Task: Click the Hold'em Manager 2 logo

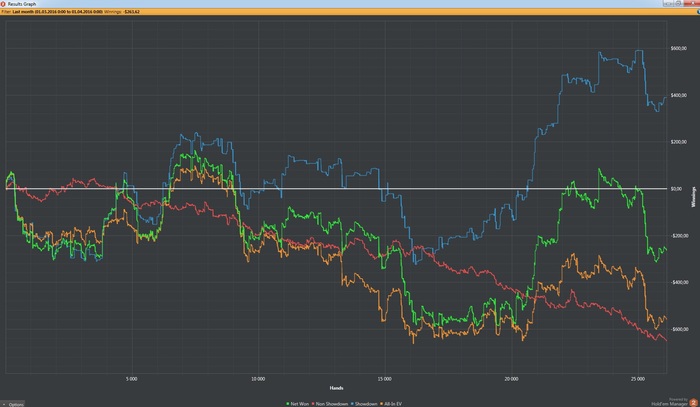Action: pyautogui.click(x=693, y=403)
